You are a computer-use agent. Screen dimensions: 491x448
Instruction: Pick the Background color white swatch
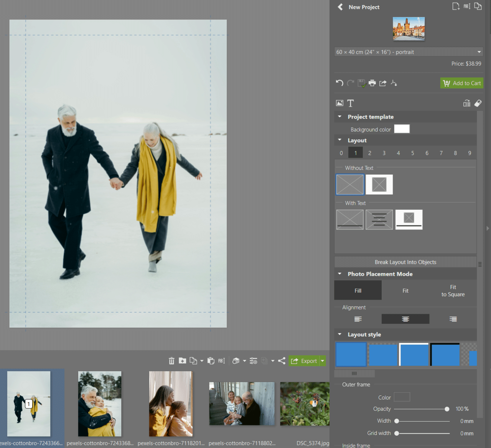click(x=402, y=129)
